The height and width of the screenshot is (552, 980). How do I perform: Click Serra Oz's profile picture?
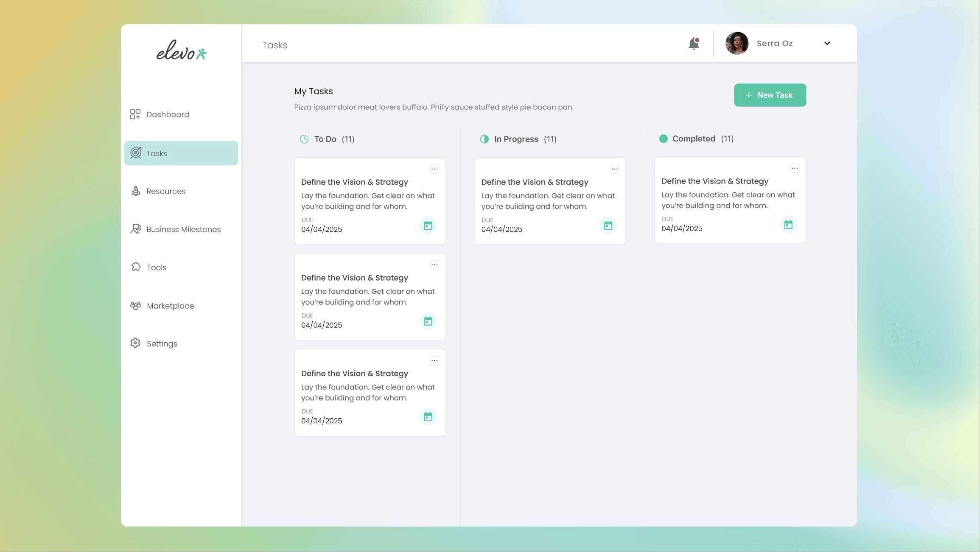point(737,43)
